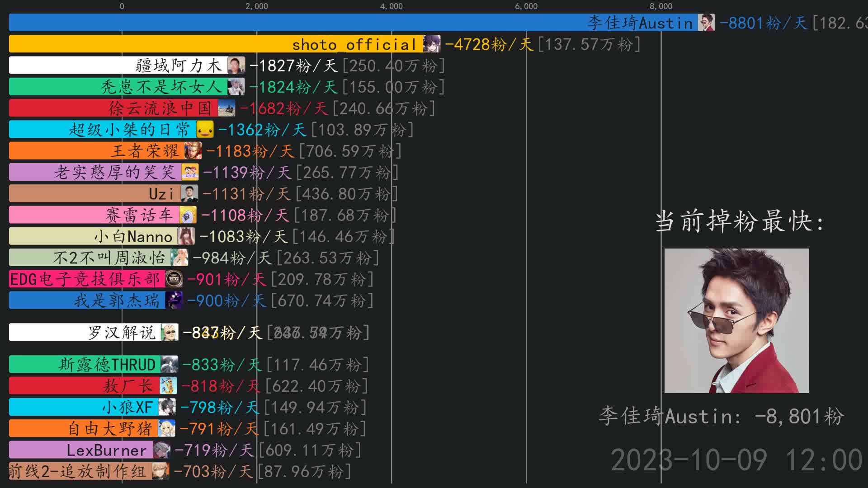
Task: Click the 赛雷话车 avatar icon
Action: click(x=188, y=215)
